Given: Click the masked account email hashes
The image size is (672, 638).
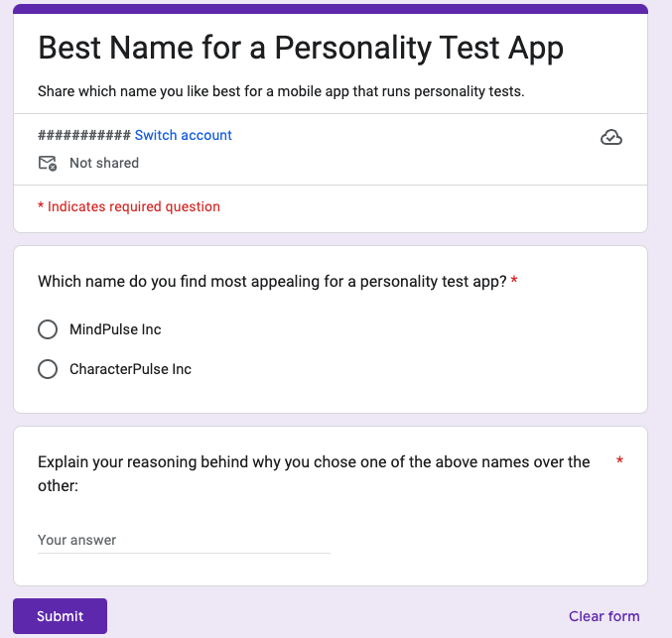Looking at the screenshot, I should point(84,135).
